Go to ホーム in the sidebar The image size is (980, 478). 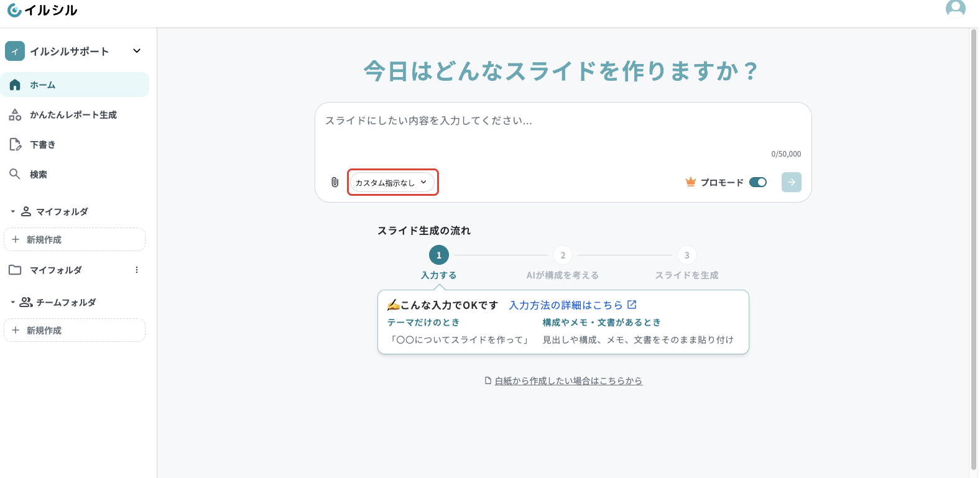[x=75, y=85]
